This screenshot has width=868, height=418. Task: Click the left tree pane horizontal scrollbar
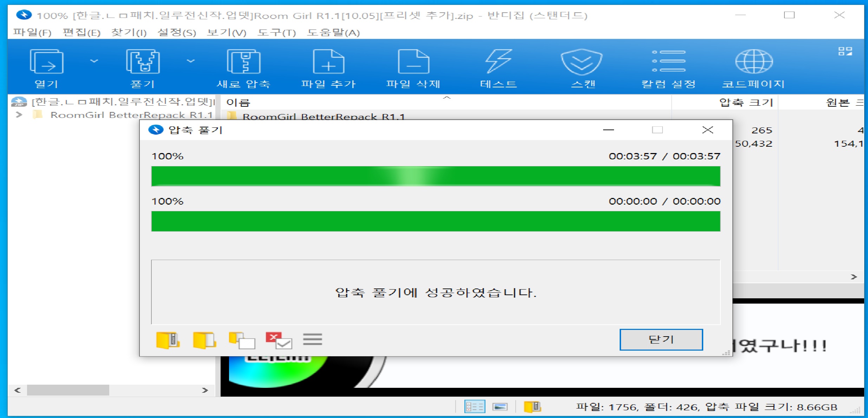click(68, 390)
